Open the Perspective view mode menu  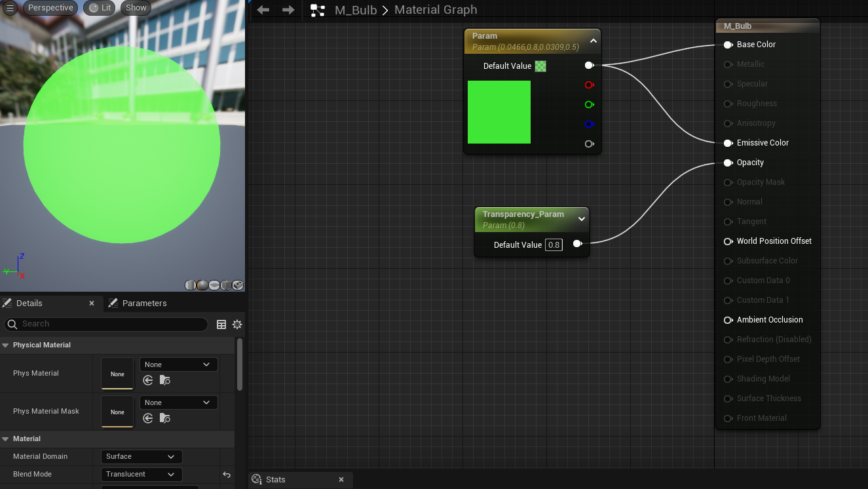tap(50, 8)
